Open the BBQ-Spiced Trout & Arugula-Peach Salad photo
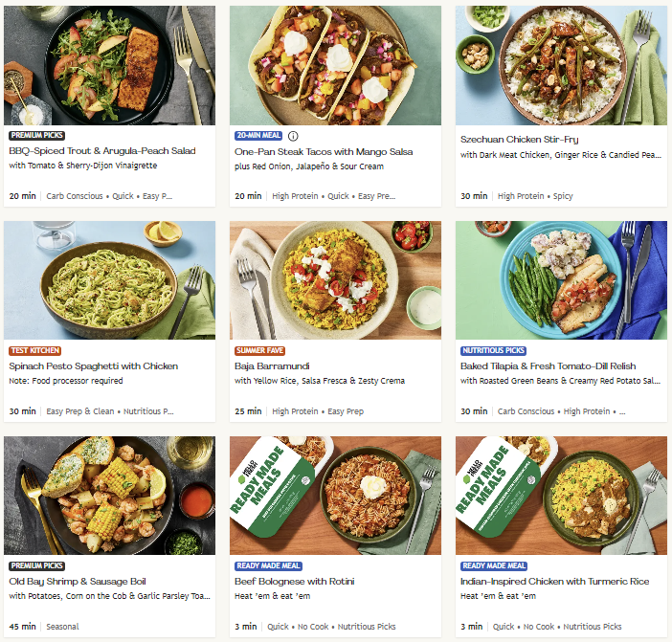This screenshot has height=642, width=672. (x=110, y=65)
